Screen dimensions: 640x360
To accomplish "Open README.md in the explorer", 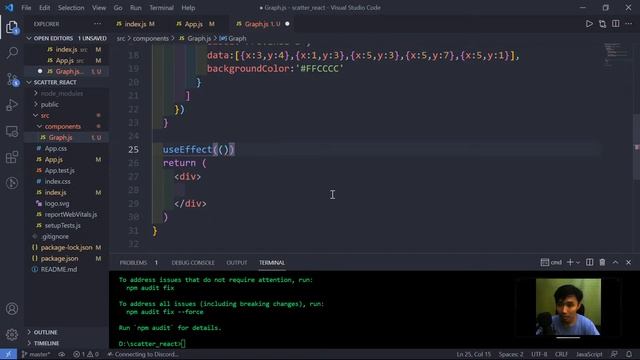I will point(59,269).
